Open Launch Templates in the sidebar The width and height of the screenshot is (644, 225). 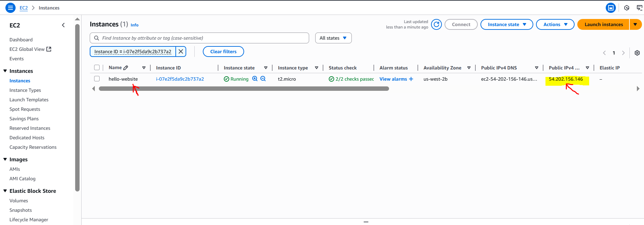[29, 100]
